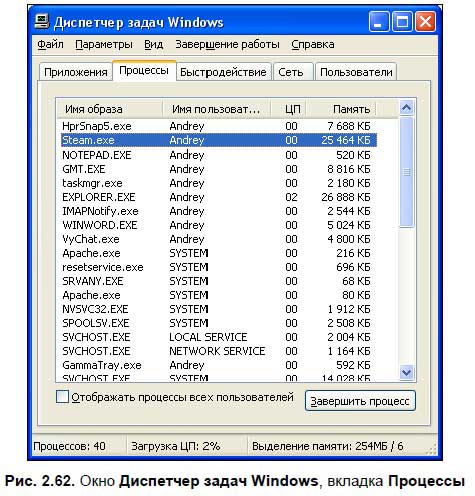Select the Steam.exe process row
The width and height of the screenshot is (475, 496).
(219, 140)
